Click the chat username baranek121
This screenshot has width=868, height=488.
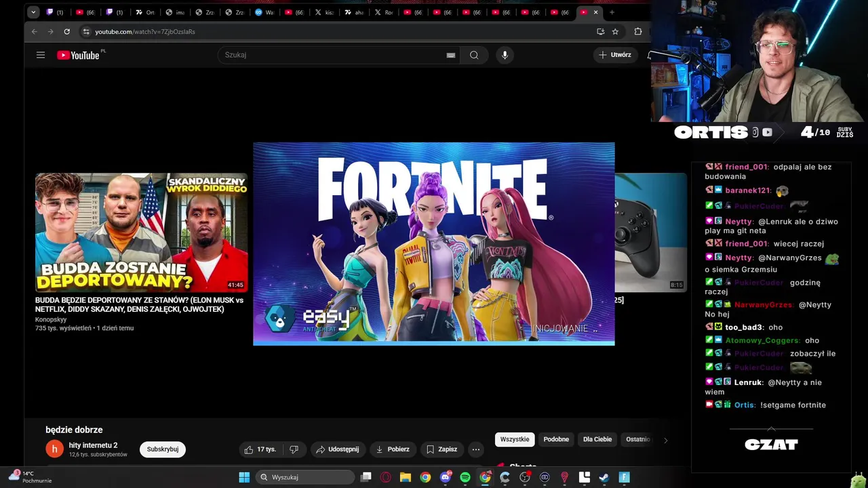click(748, 191)
